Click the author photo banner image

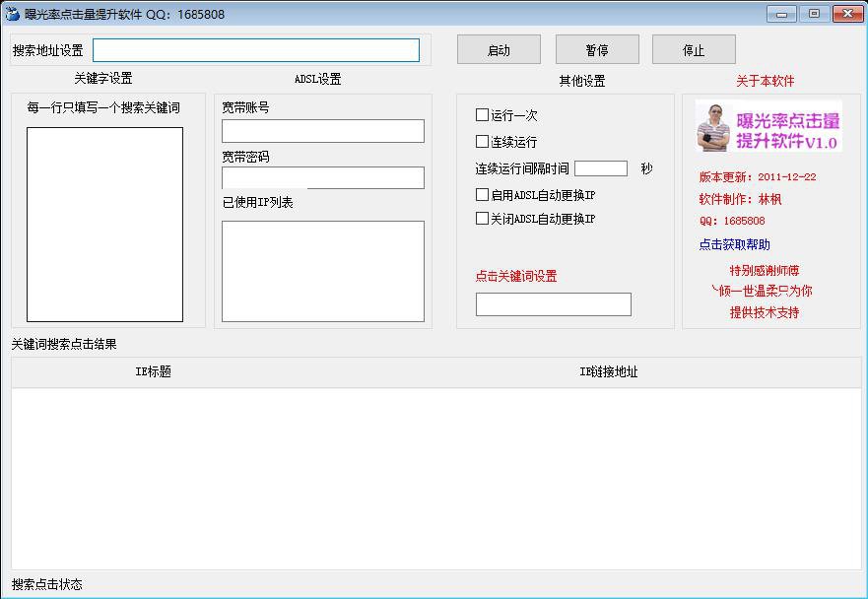point(768,127)
